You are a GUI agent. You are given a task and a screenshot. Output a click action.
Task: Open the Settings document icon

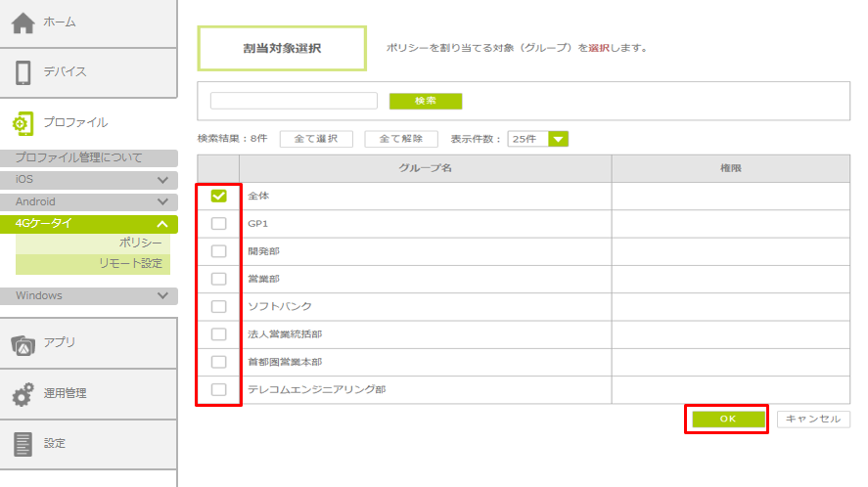pyautogui.click(x=23, y=443)
